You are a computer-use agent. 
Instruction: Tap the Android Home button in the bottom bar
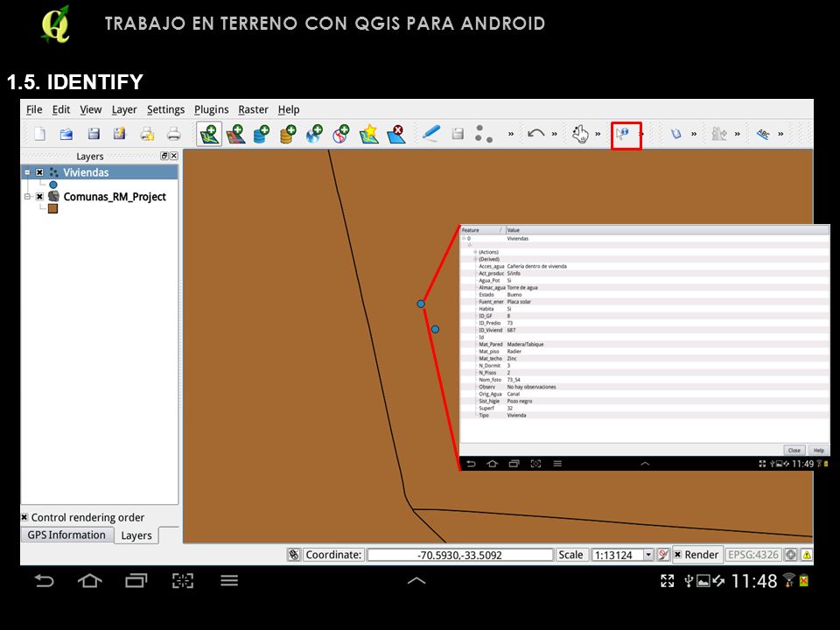tap(89, 580)
